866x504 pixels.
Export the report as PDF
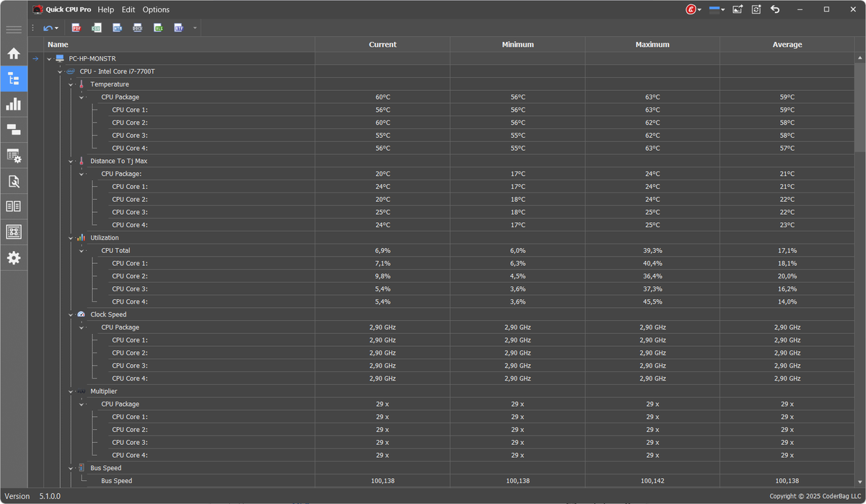click(x=76, y=28)
